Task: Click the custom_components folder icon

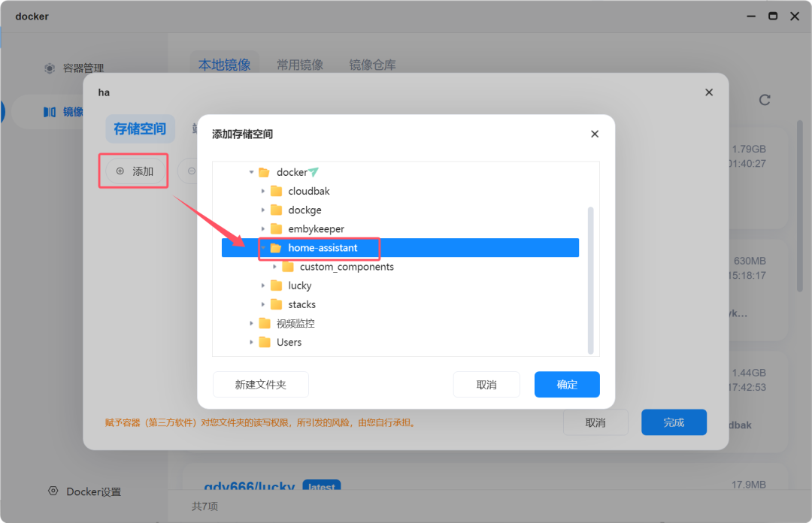Action: click(x=288, y=267)
